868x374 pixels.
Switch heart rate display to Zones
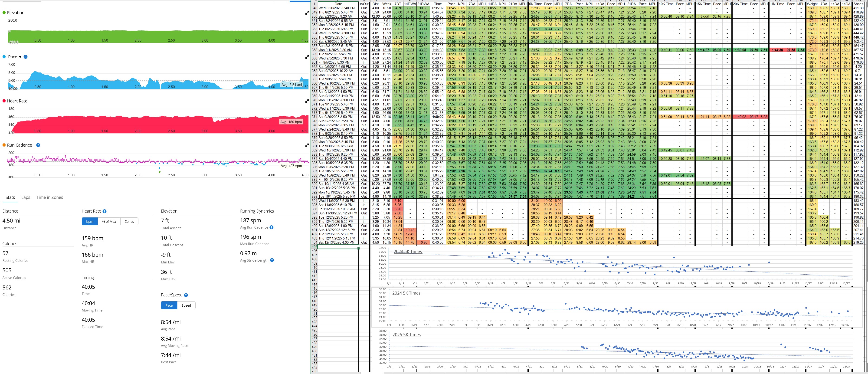click(x=129, y=222)
